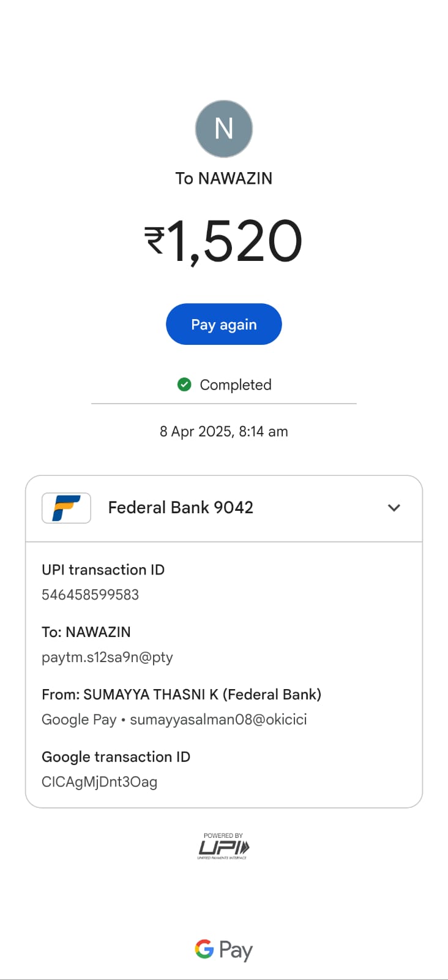
Task: Expand the Federal Bank 9042 chevron
Action: point(394,508)
